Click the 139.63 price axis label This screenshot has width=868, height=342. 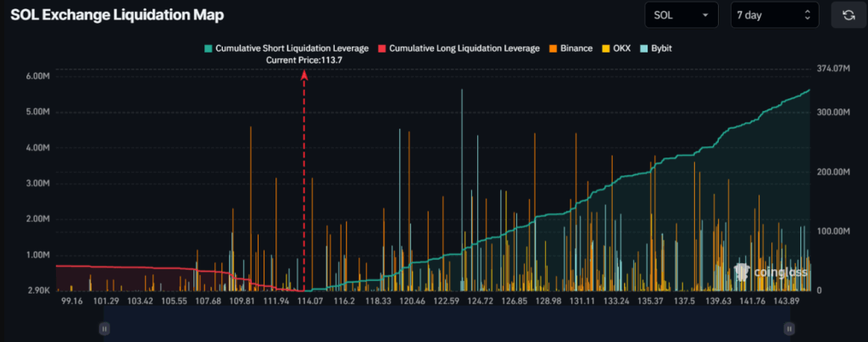pyautogui.click(x=719, y=301)
